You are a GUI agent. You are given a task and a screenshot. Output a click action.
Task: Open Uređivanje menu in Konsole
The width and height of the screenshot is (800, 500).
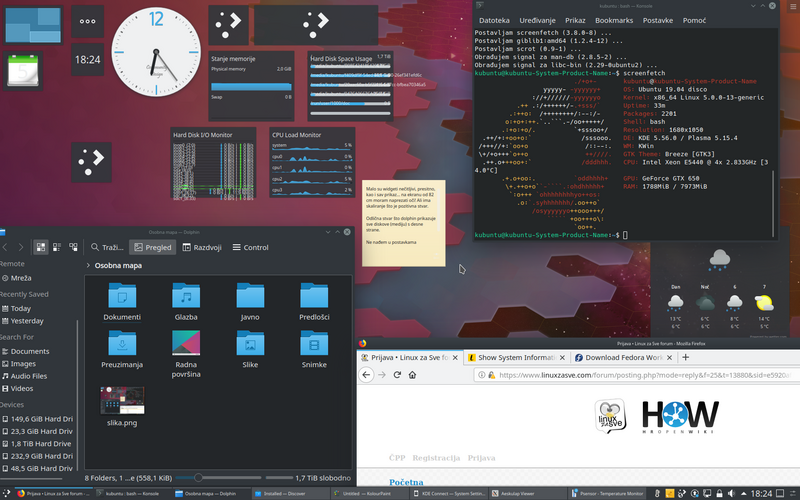coord(537,20)
